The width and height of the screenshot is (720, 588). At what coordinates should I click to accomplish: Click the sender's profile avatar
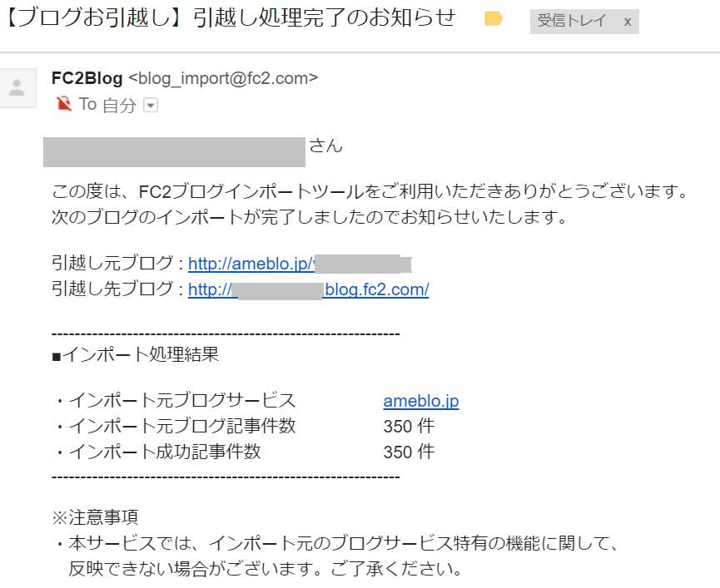pos(17,88)
